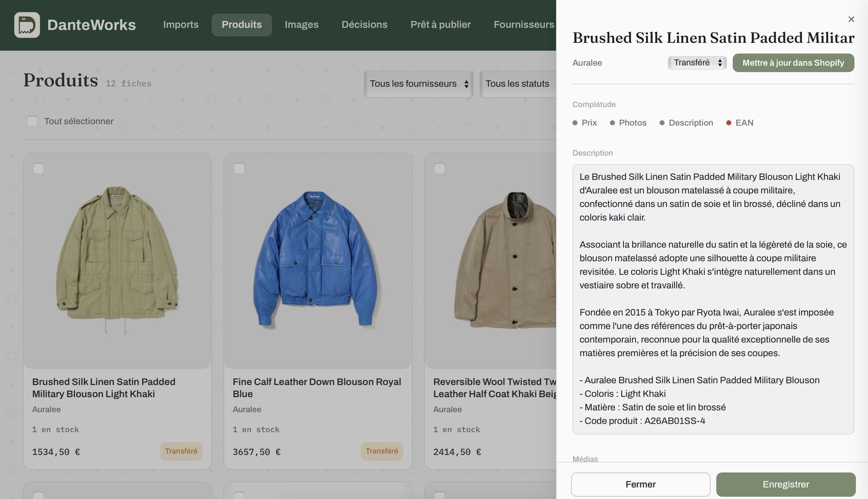Image resolution: width=868 pixels, height=499 pixels.
Task: Expand the Tous les fournisseurs dropdown
Action: [x=419, y=84]
